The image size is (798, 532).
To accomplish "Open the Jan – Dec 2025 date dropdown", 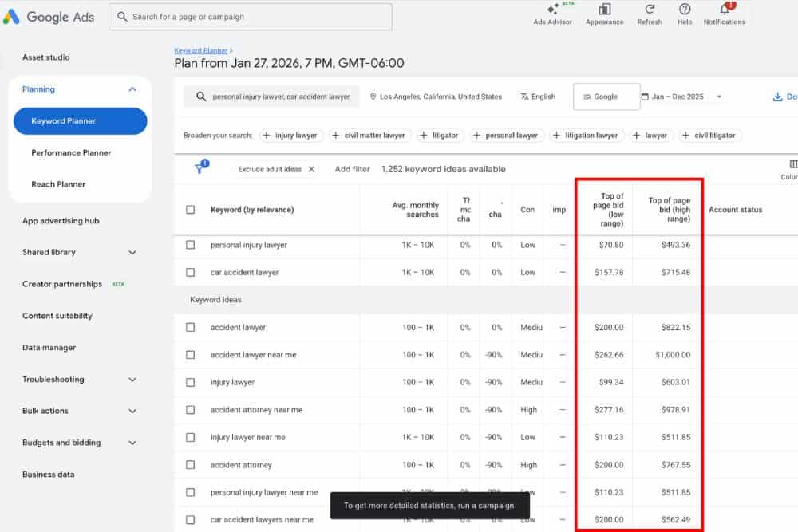I will click(683, 97).
